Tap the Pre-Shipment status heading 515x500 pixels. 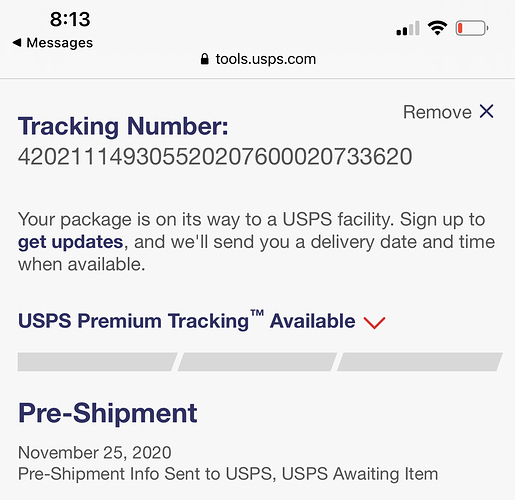(108, 413)
